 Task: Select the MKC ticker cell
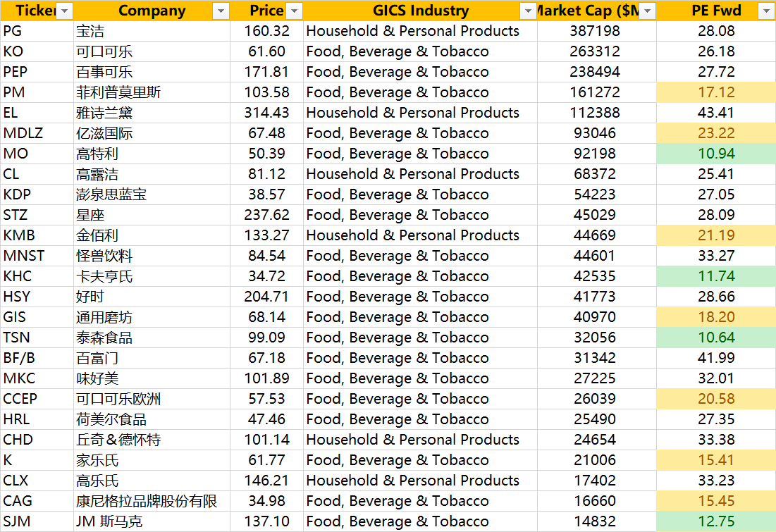pos(37,378)
